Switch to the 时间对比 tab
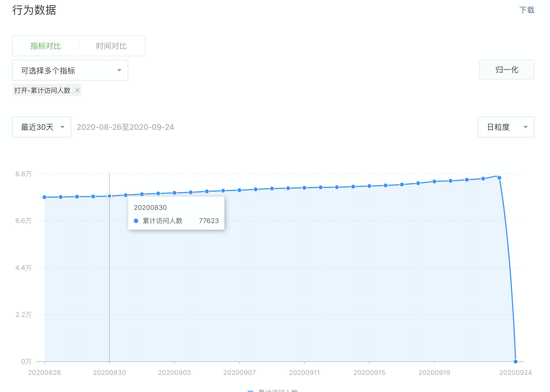The image size is (550, 392). (x=111, y=46)
